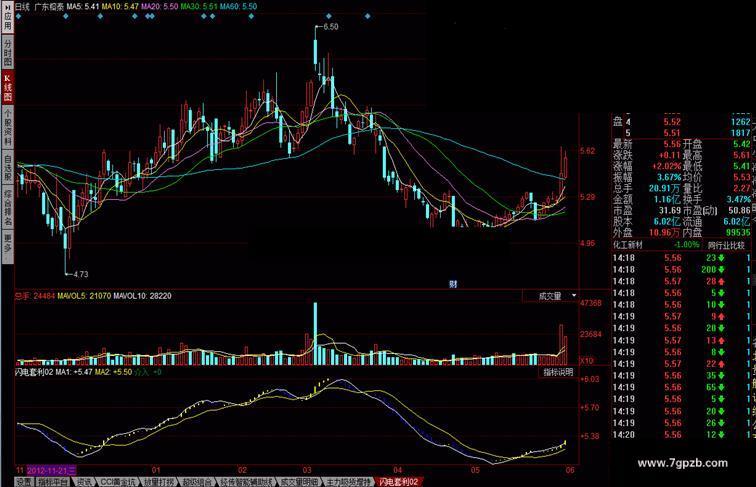Click the 5.62 price axis label
756x487 pixels.
tap(588, 151)
